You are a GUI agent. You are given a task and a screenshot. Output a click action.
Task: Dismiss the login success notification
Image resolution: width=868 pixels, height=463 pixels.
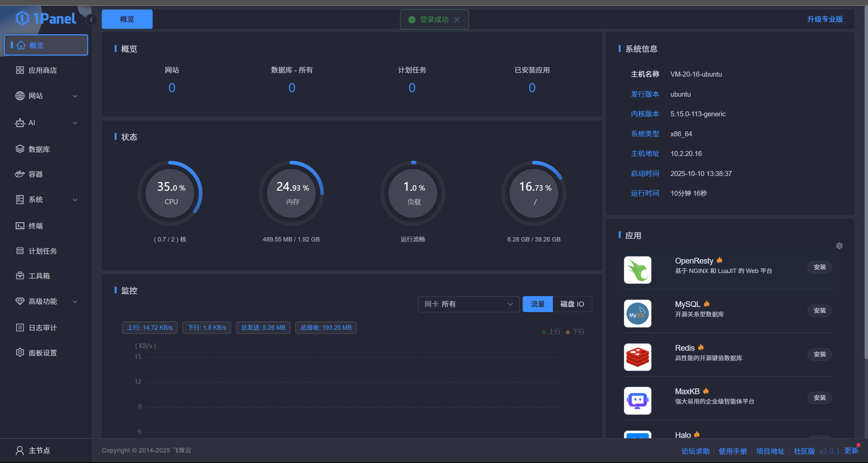click(457, 20)
